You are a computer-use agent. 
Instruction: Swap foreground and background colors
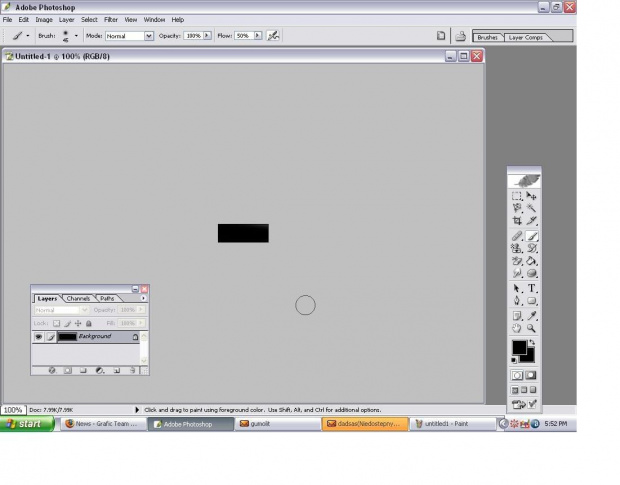[x=532, y=342]
